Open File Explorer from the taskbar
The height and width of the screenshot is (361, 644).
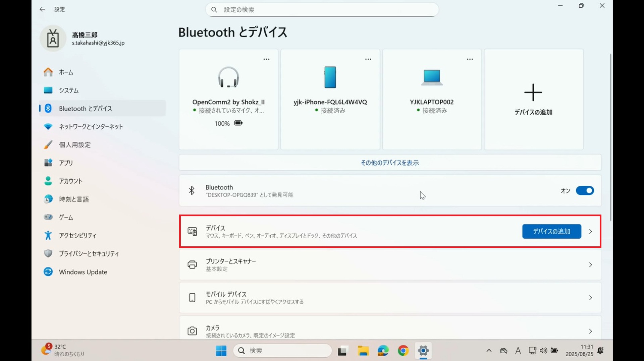click(x=363, y=351)
